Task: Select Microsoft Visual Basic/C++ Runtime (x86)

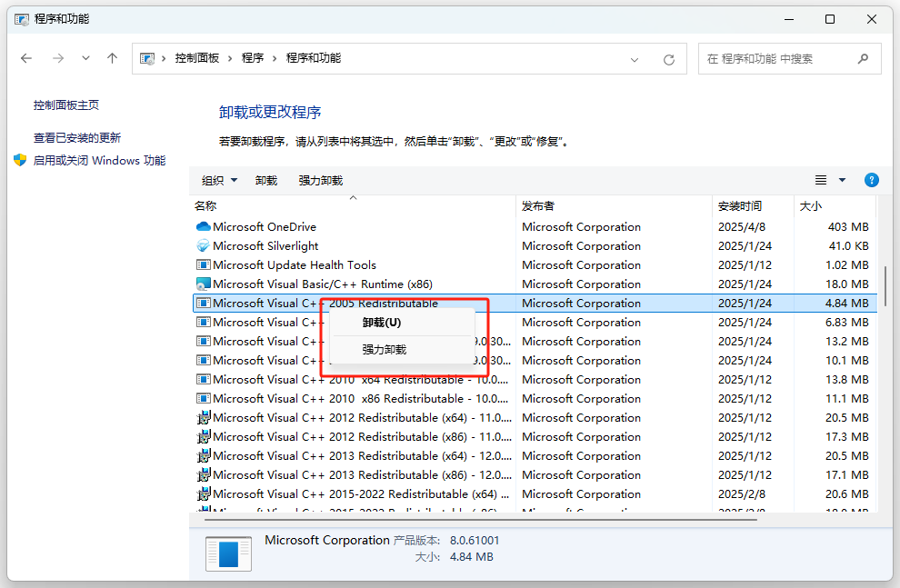Action: point(535,284)
